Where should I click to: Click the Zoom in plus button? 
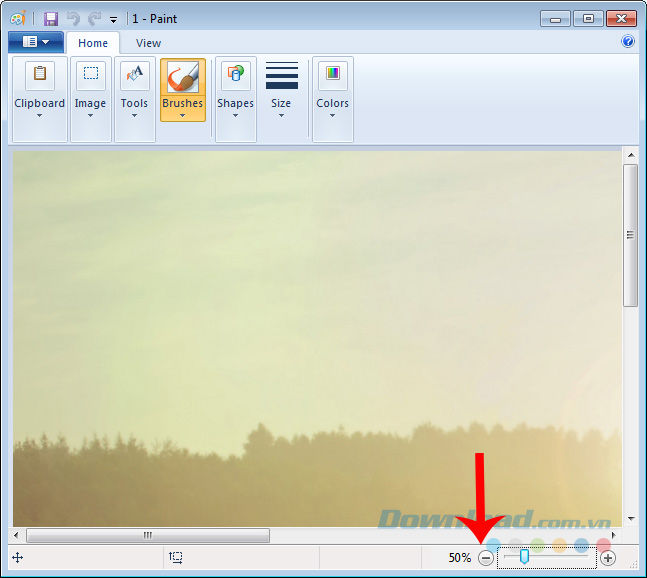click(608, 558)
